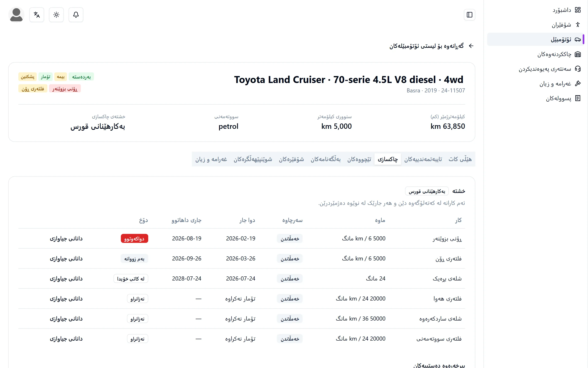The image size is (588, 368).
Task: Switch to the تێچووەکان tab
Action: point(359,159)
